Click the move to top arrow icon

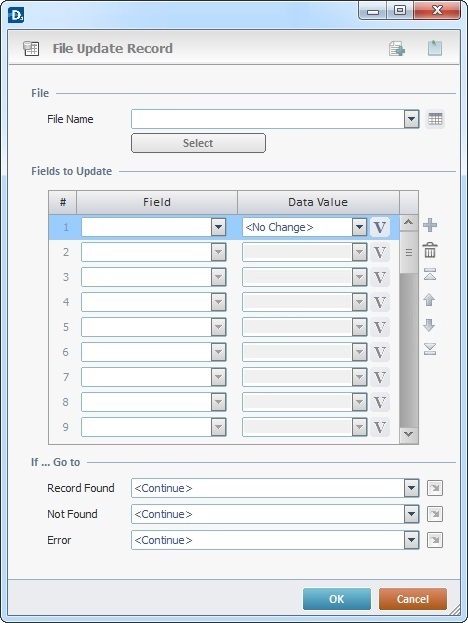point(430,274)
